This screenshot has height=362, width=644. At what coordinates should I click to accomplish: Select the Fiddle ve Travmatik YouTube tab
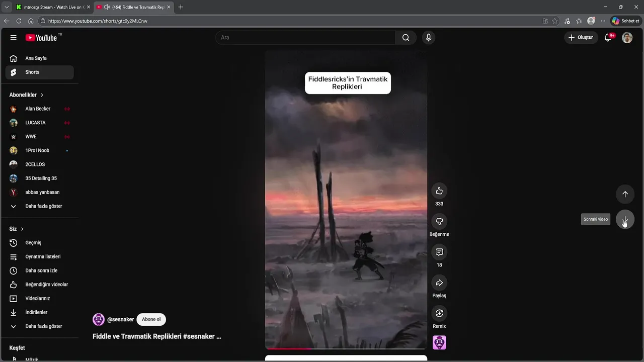pos(134,7)
